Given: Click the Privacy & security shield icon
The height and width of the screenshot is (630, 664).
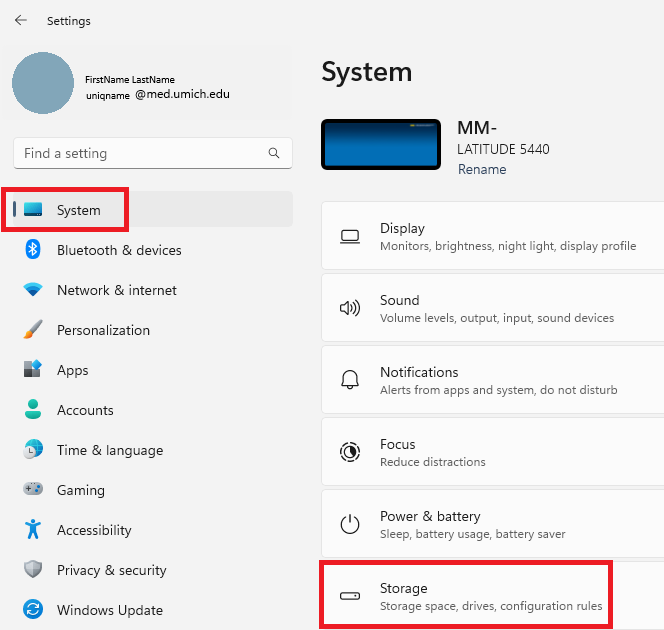Looking at the screenshot, I should (33, 570).
